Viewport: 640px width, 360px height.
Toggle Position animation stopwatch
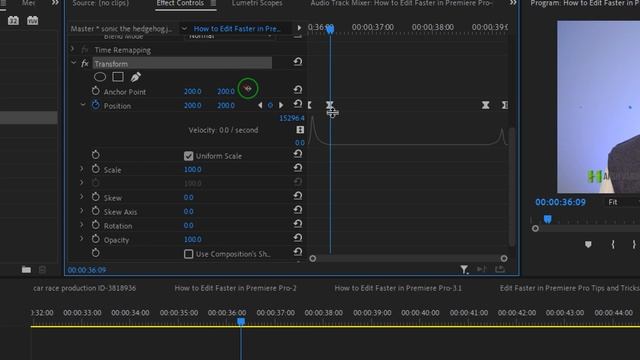tap(96, 105)
